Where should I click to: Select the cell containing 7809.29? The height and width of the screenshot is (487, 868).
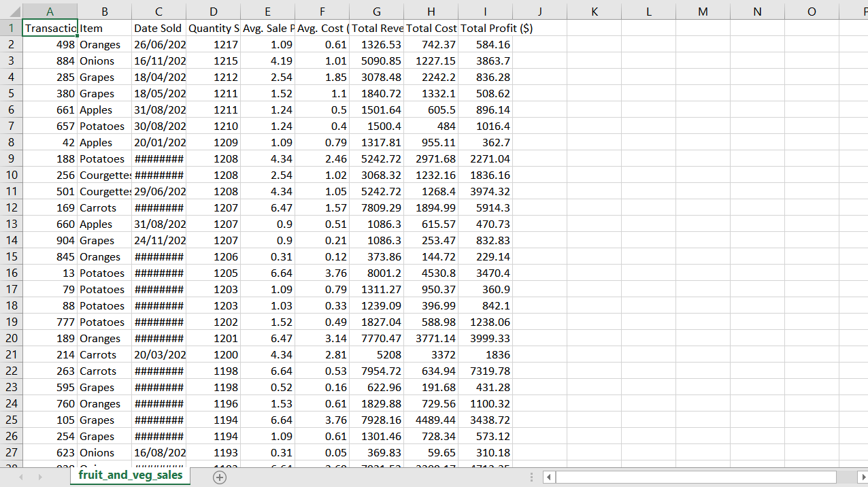(x=376, y=208)
